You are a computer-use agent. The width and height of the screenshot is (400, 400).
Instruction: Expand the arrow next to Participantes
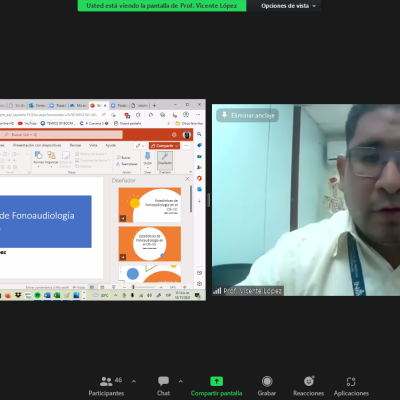pos(134,381)
